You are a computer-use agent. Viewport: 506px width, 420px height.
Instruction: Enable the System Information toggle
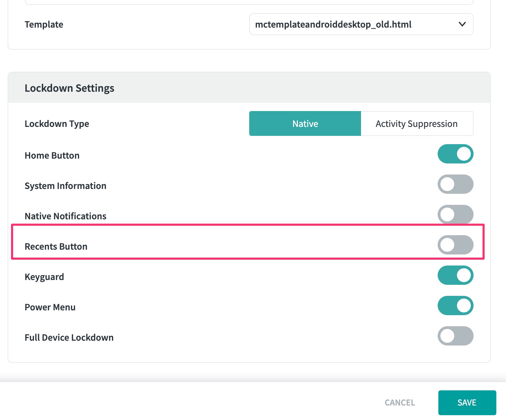[x=455, y=184]
